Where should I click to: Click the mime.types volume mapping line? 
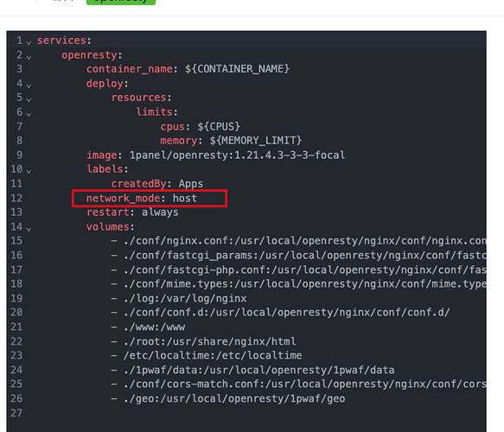[298, 284]
